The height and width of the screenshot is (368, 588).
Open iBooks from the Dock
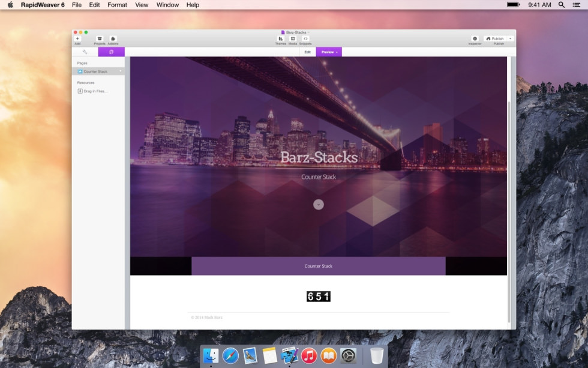(329, 355)
